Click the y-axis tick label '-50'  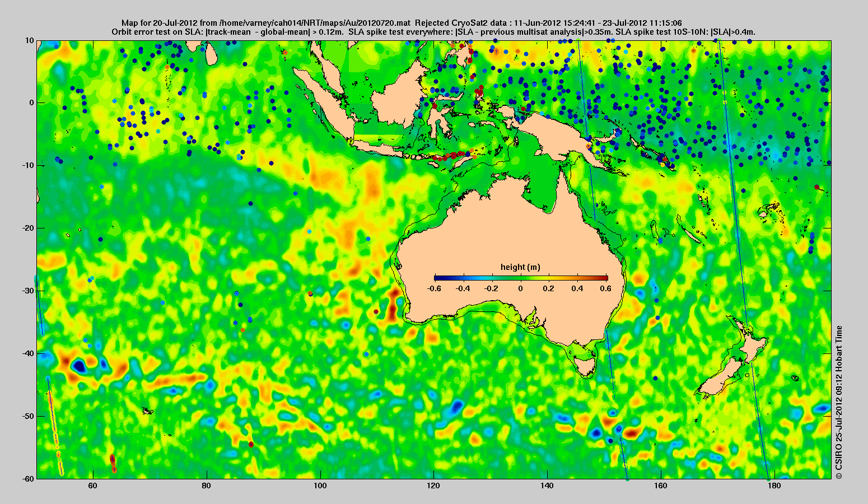click(27, 416)
